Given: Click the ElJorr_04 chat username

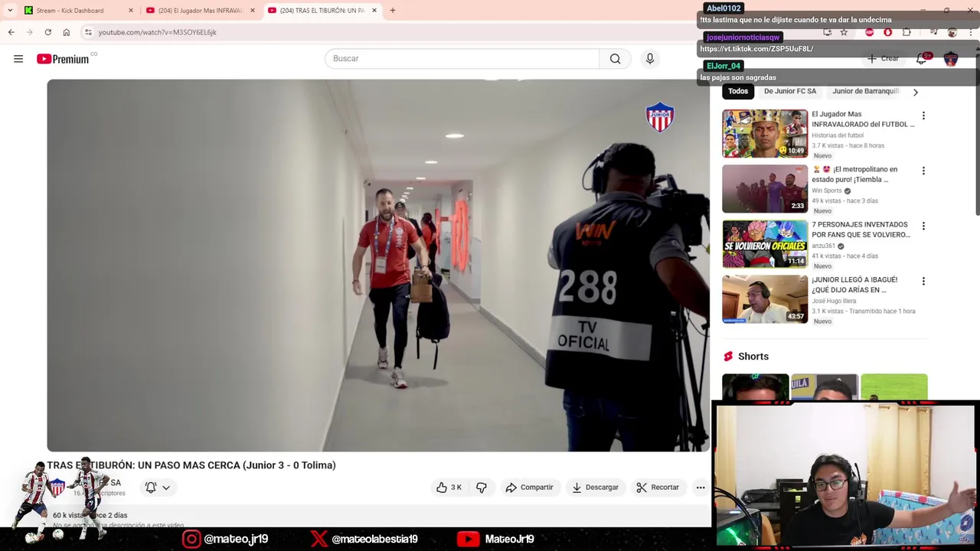Looking at the screenshot, I should pyautogui.click(x=724, y=66).
